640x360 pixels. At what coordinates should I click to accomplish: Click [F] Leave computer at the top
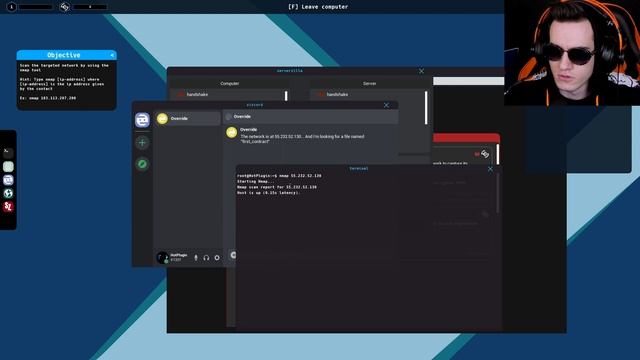(x=318, y=7)
